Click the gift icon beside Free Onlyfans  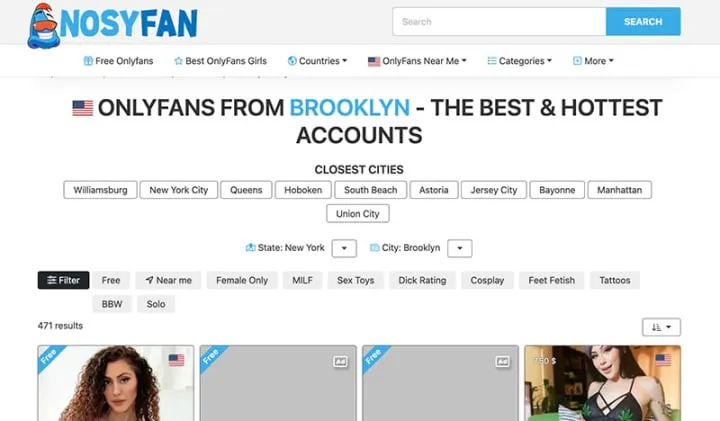(x=88, y=61)
